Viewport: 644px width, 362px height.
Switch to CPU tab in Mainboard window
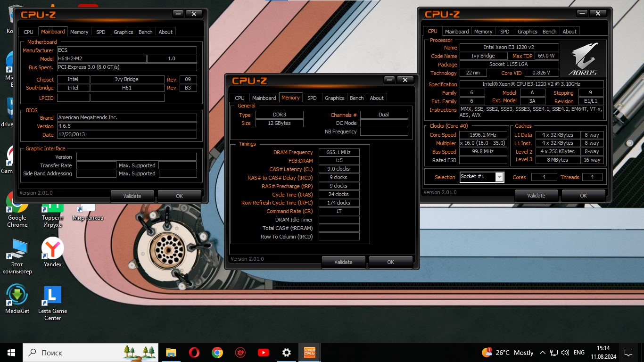(x=28, y=32)
